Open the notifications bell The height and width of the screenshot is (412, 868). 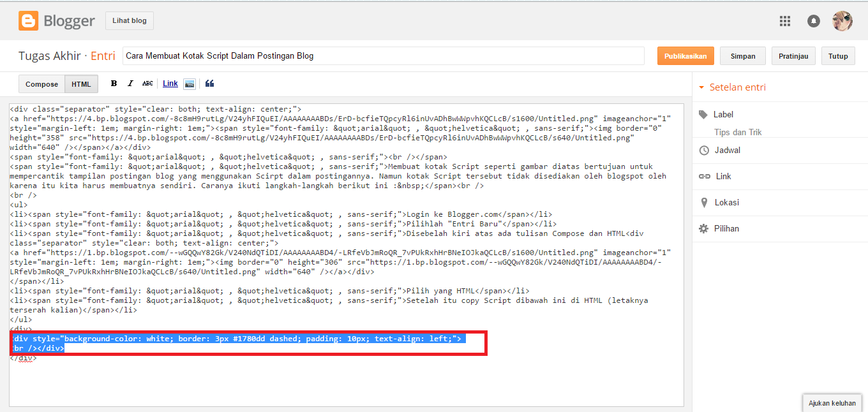[813, 20]
